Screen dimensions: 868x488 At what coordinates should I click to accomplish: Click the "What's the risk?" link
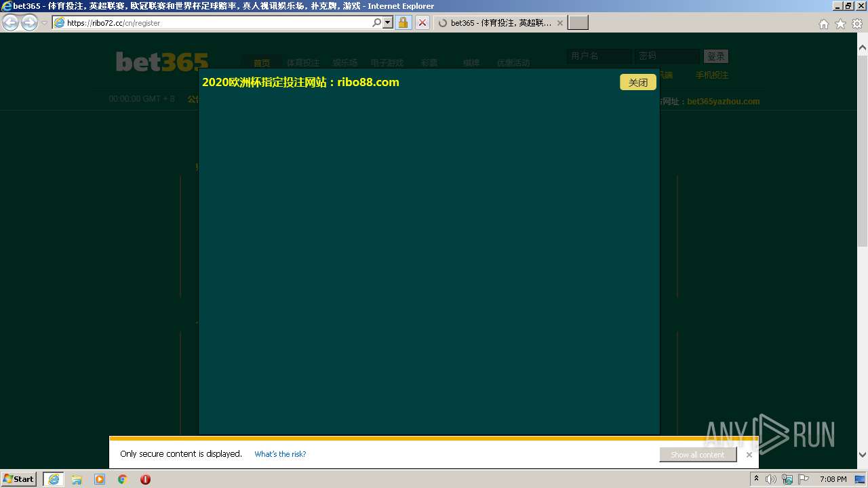(x=280, y=454)
